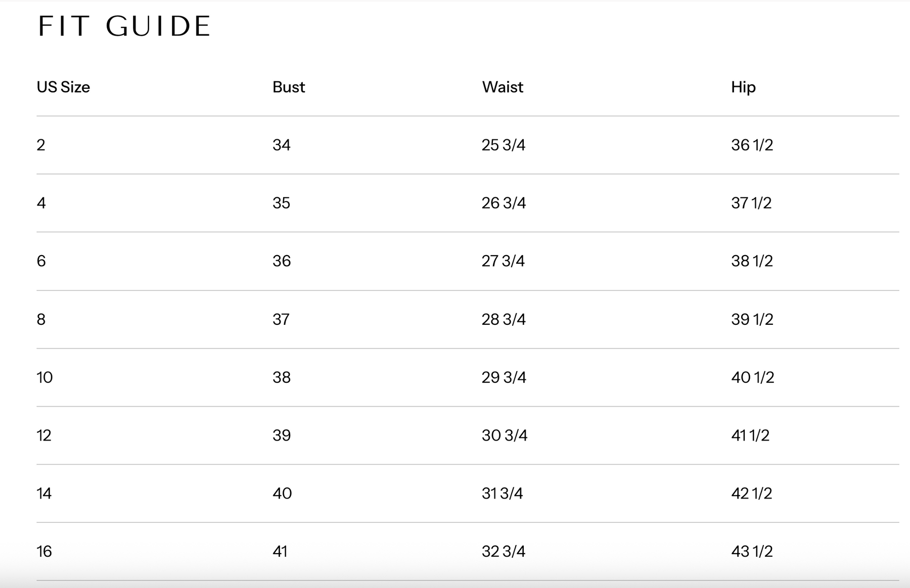Click bust measurement 37
Viewport: 910px width, 588px height.
281,319
